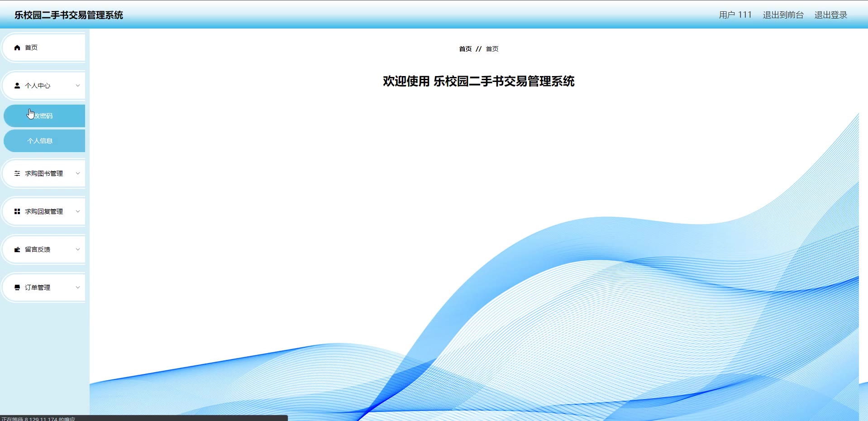Open the 个人中心 menu label
The image size is (868, 421).
click(38, 86)
